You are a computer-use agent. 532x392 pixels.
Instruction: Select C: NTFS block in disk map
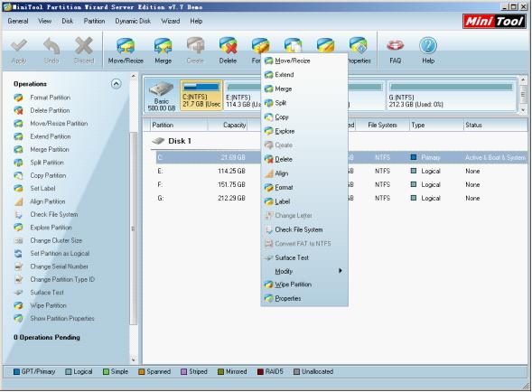click(x=201, y=96)
